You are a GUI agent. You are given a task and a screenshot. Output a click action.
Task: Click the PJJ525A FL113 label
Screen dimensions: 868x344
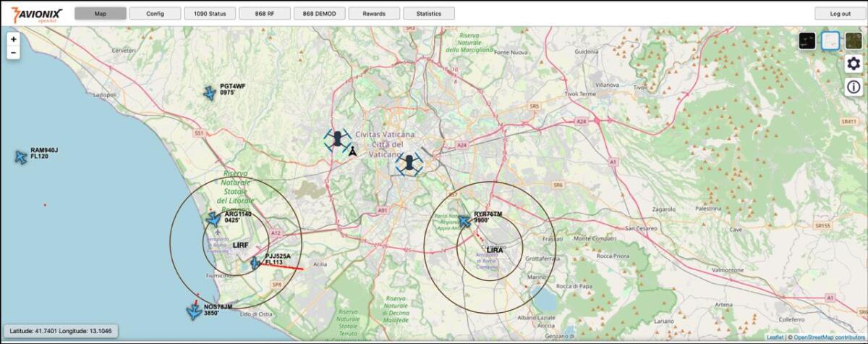pyautogui.click(x=278, y=259)
